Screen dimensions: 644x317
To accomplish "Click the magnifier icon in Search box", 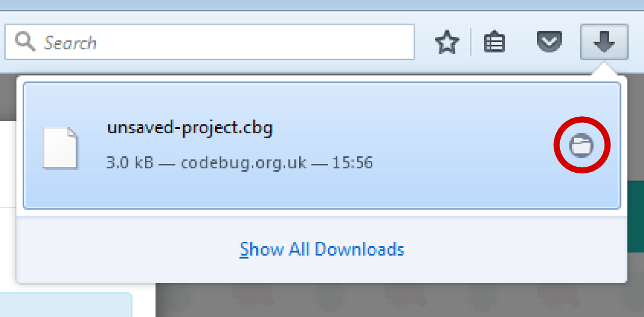I will coord(25,42).
